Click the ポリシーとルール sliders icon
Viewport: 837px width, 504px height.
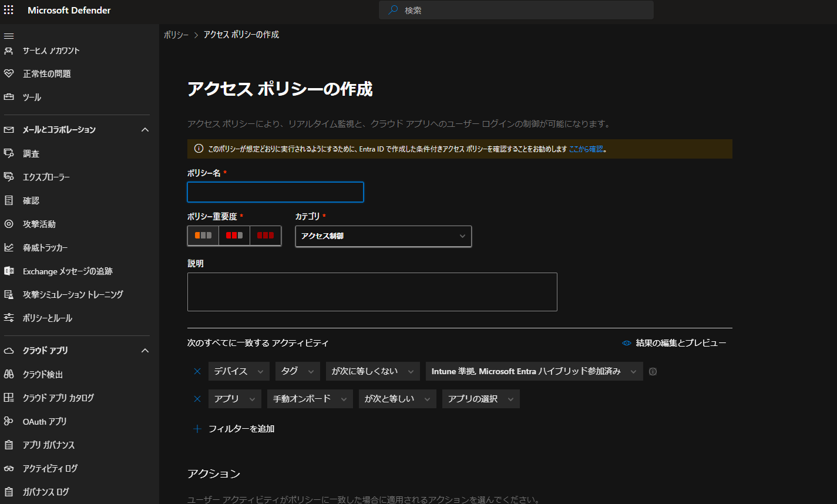click(x=9, y=318)
